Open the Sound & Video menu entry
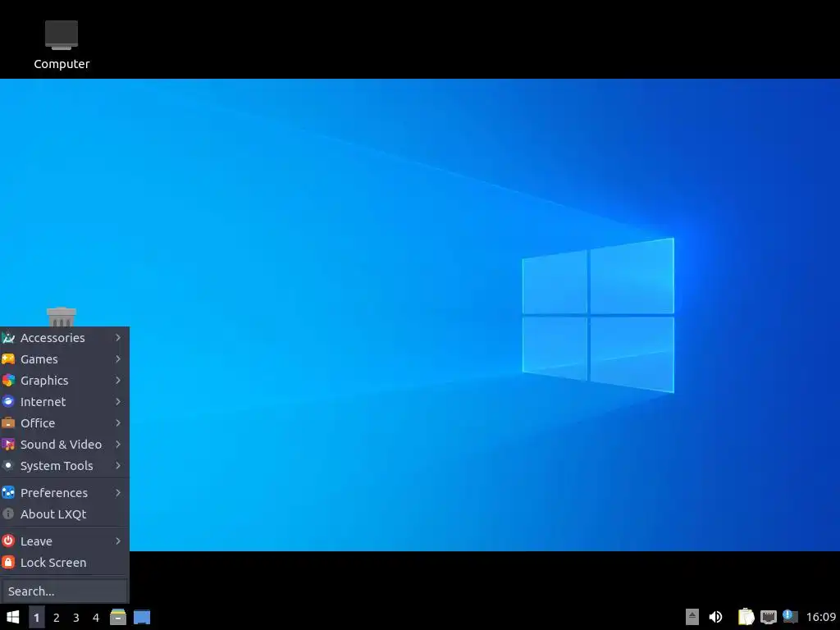 click(x=64, y=445)
